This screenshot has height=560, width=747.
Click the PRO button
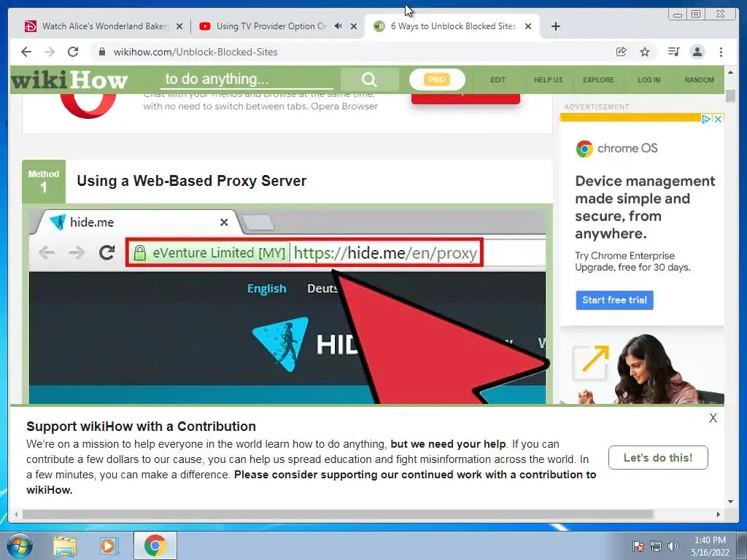437,79
